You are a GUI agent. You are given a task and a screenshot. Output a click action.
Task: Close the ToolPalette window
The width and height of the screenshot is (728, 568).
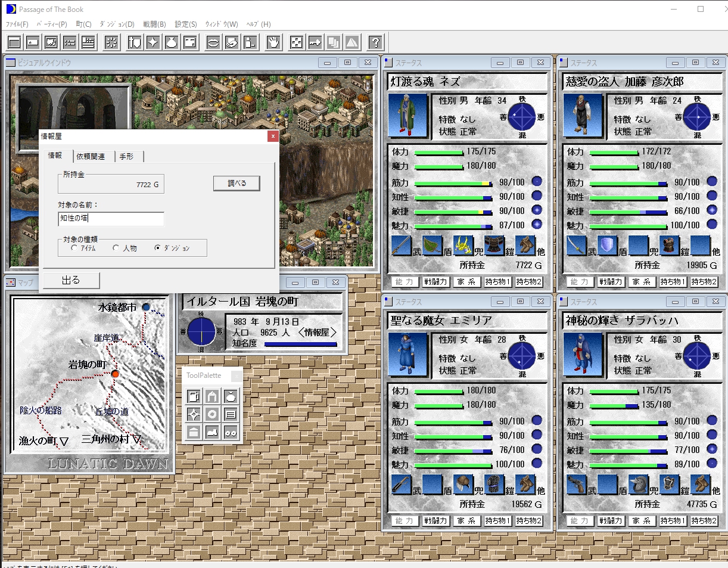coord(237,376)
